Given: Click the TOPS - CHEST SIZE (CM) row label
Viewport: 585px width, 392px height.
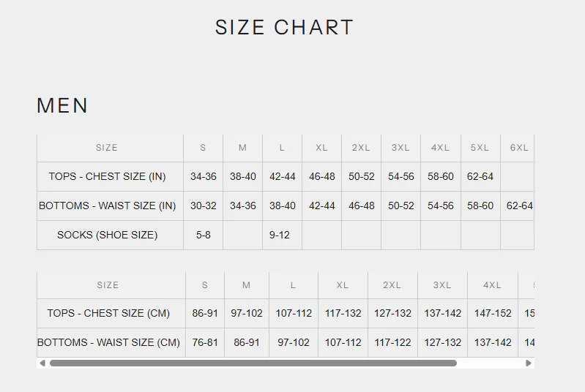Looking at the screenshot, I should (x=108, y=313).
